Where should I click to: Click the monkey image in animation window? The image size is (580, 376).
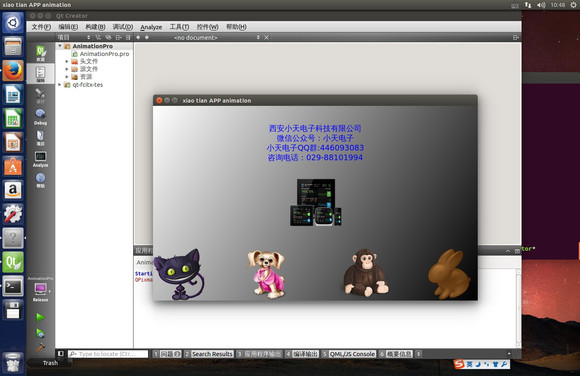pyautogui.click(x=365, y=273)
